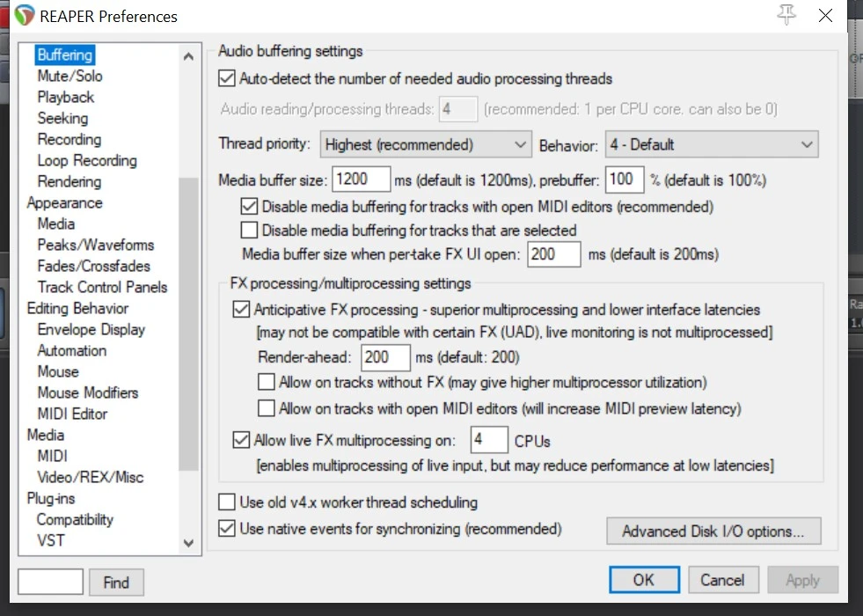The width and height of the screenshot is (863, 616).
Task: Click the Find button
Action: point(115,583)
